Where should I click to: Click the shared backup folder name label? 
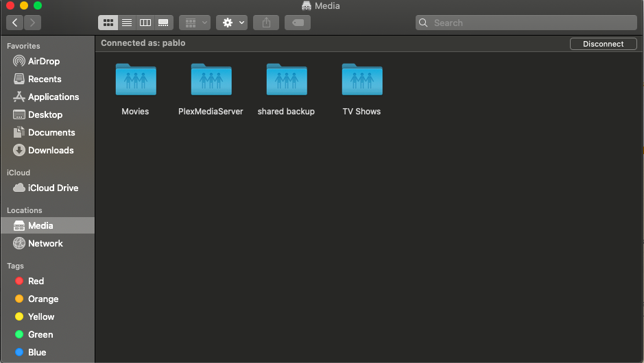286,111
